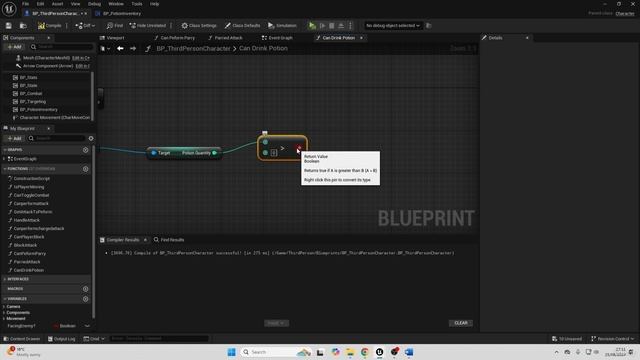Select BP_Combat component
This screenshot has height=360, width=640.
(x=31, y=93)
